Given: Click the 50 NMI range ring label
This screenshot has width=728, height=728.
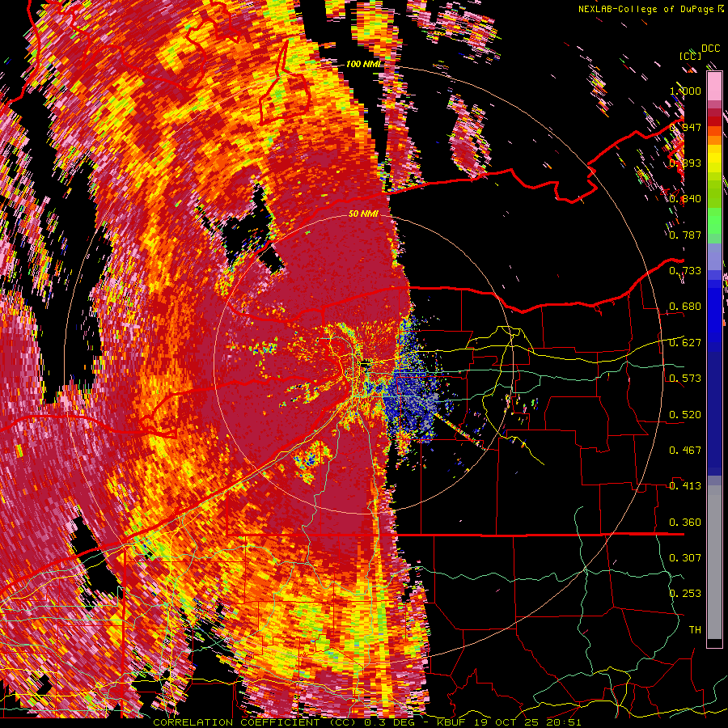Looking at the screenshot, I should click(x=363, y=214).
